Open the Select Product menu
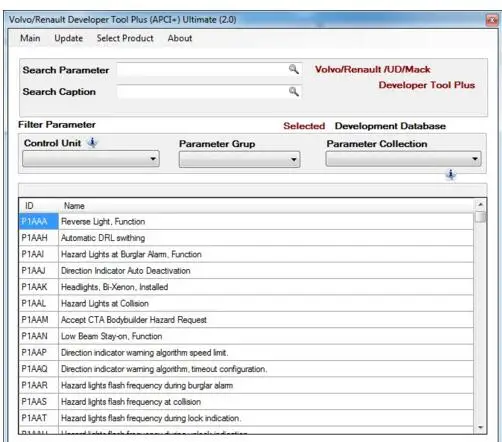 [125, 38]
